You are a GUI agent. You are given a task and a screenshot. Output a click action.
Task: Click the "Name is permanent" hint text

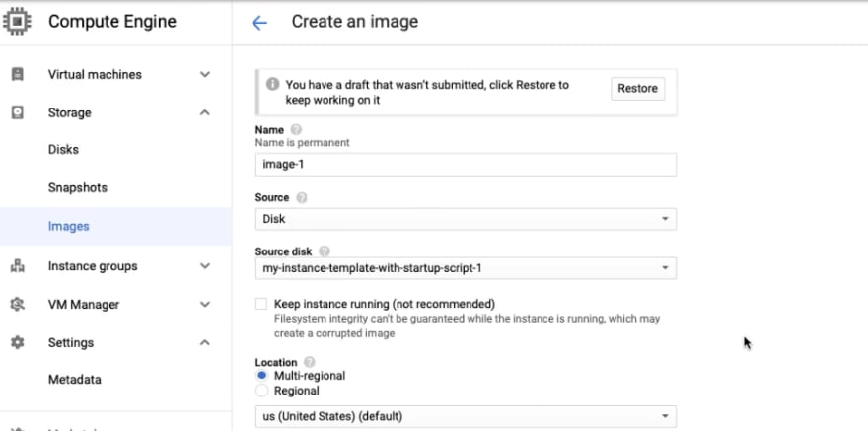pos(302,143)
